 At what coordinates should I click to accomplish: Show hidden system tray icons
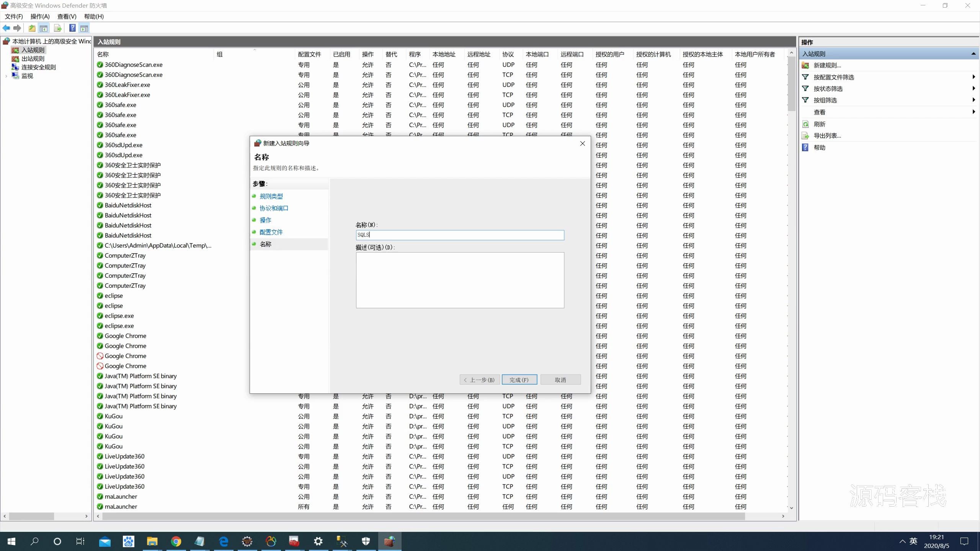(x=902, y=541)
